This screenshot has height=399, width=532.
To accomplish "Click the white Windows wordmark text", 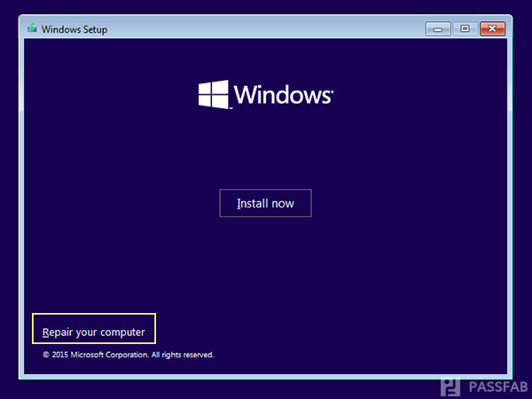I will [x=281, y=94].
